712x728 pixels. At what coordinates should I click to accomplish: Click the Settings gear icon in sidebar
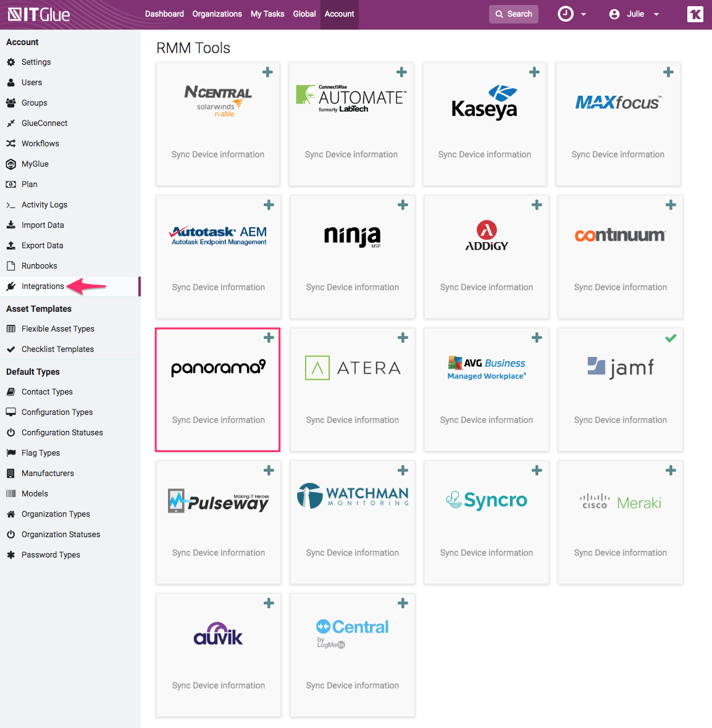click(x=11, y=62)
